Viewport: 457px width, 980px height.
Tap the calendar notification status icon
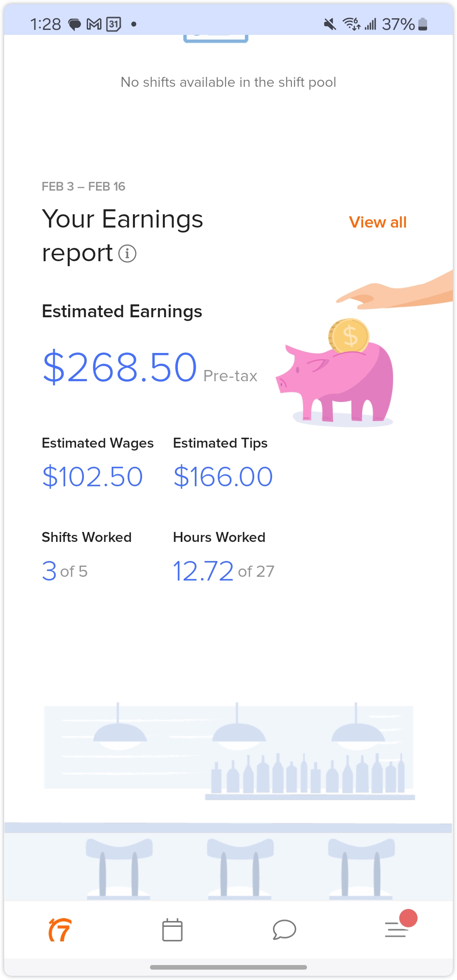pyautogui.click(x=113, y=24)
